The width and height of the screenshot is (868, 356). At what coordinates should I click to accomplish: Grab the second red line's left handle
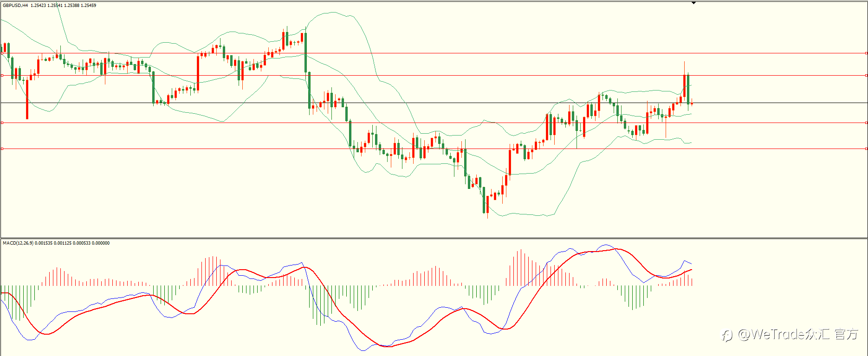tap(2, 75)
